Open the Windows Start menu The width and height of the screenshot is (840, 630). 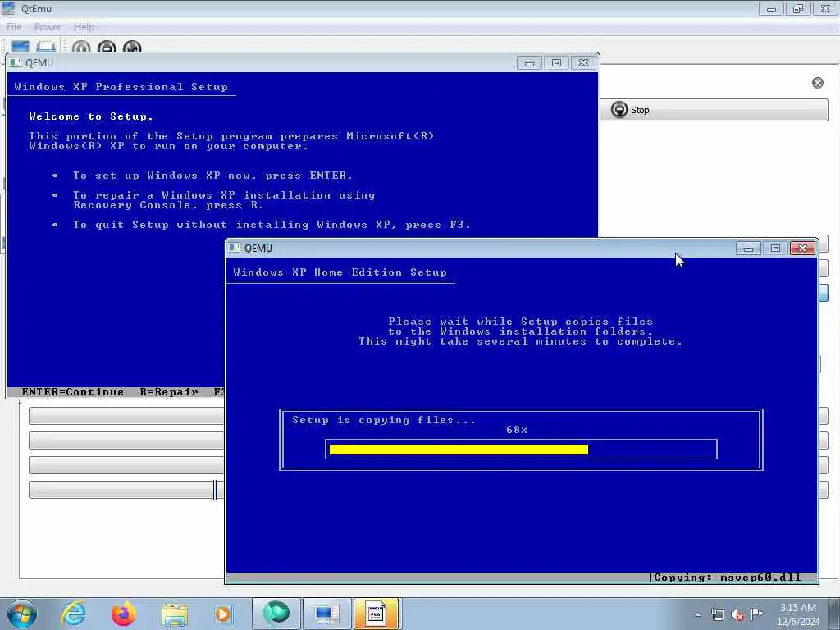(22, 614)
